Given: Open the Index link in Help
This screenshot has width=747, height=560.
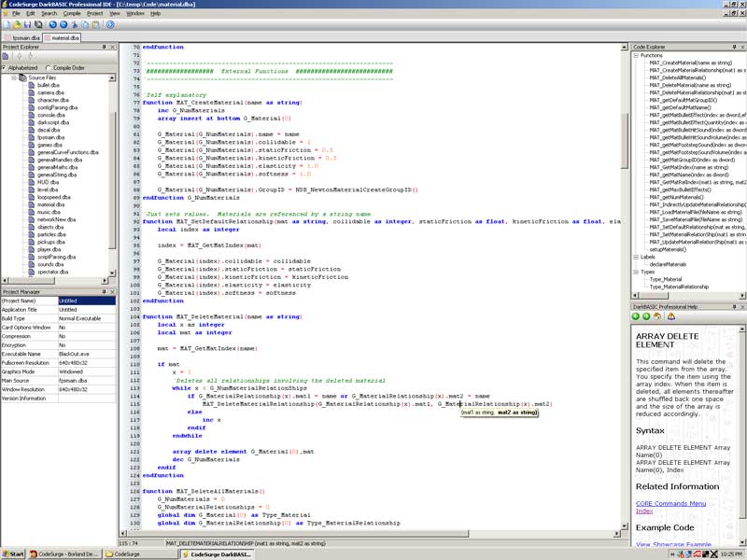Looking at the screenshot, I should (644, 511).
